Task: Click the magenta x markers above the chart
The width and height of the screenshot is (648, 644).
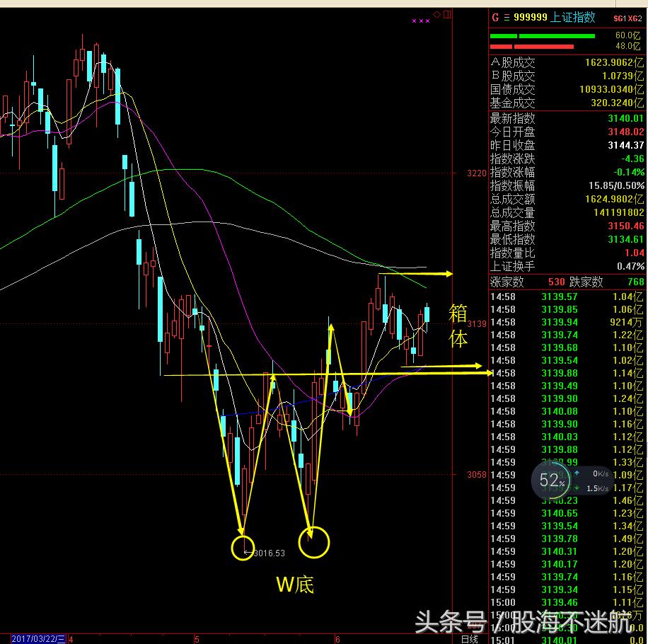Action: tap(421, 21)
